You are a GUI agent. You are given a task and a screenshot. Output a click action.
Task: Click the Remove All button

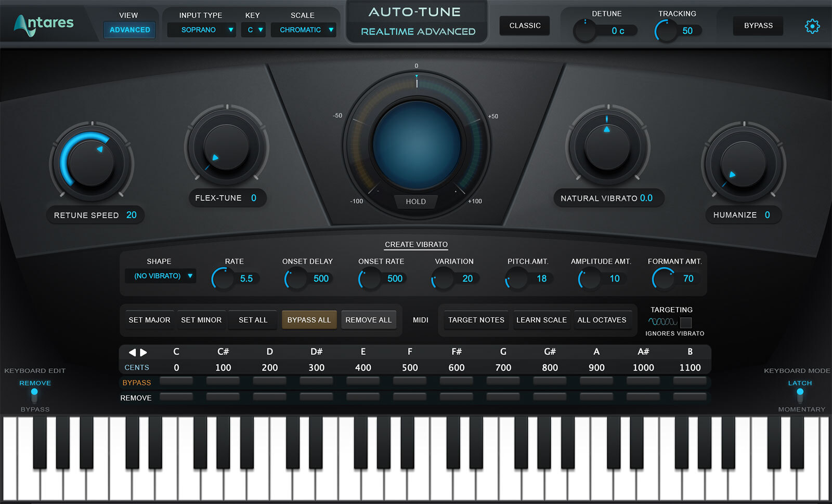coord(368,320)
